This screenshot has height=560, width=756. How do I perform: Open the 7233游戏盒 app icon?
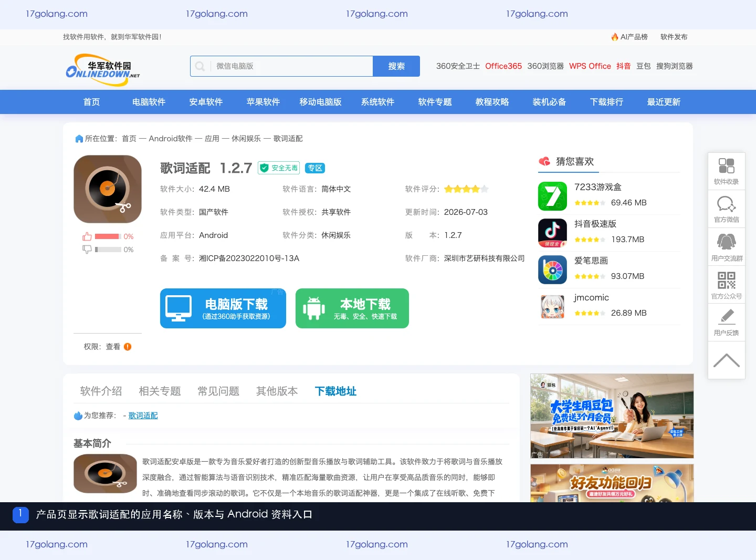click(553, 196)
